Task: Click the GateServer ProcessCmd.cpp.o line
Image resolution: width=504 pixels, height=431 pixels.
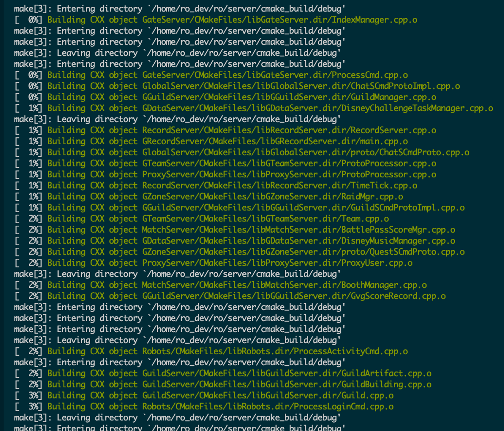Action: (226, 75)
